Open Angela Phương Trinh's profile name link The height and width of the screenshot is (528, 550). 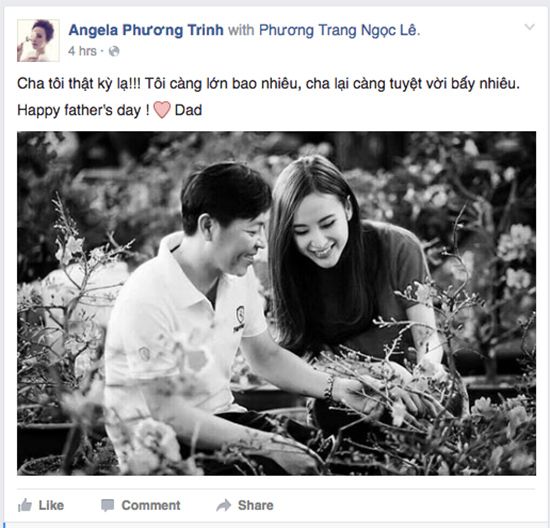[x=146, y=30]
